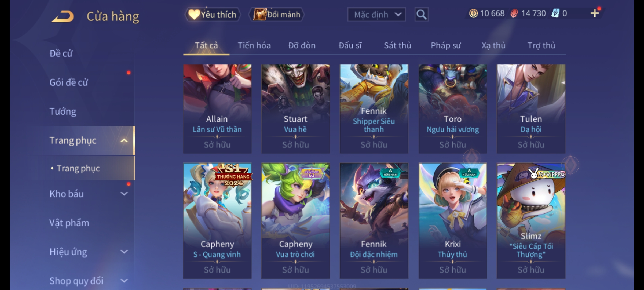
Task: Tap the red ruby currency icon
Action: [514, 13]
